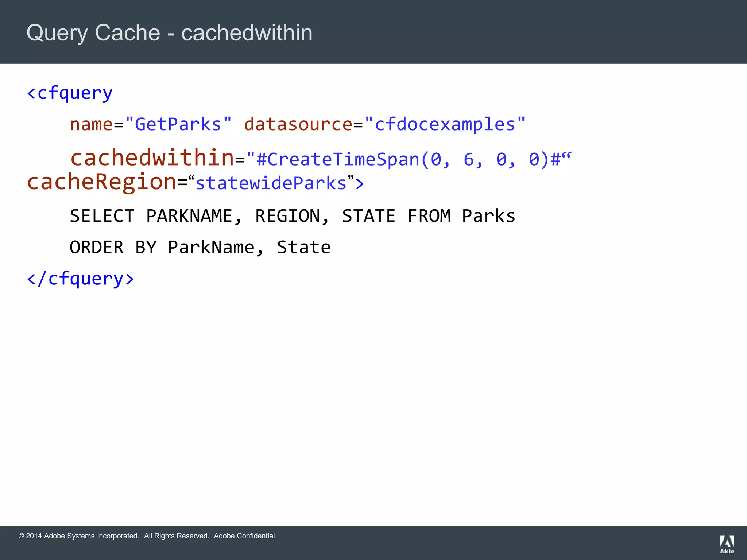Click the 'SELECT PARKNAME, REGION, STATE FROM Parks' line
The image size is (747, 560).
(x=292, y=216)
